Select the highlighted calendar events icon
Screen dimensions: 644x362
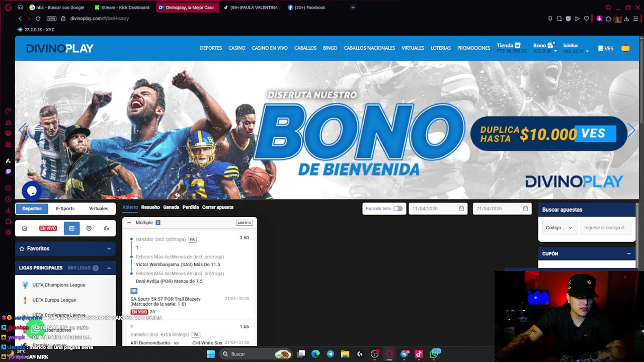point(71,228)
